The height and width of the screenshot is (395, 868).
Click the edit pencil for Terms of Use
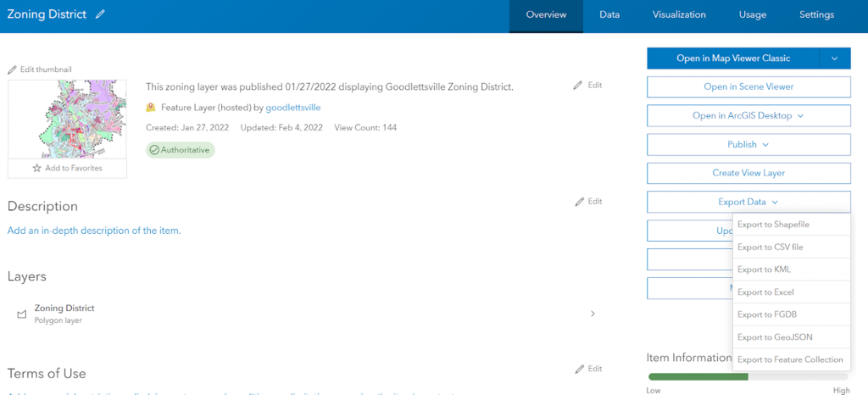(x=579, y=369)
